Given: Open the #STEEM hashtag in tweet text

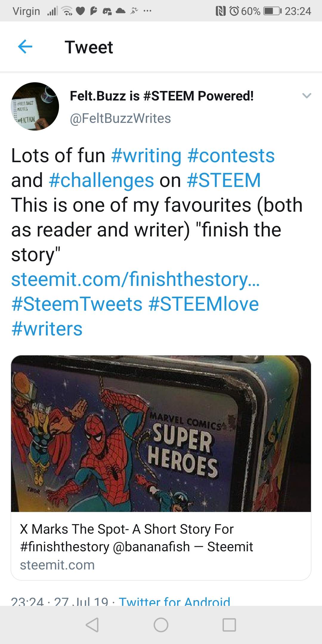Looking at the screenshot, I should pyautogui.click(x=224, y=180).
